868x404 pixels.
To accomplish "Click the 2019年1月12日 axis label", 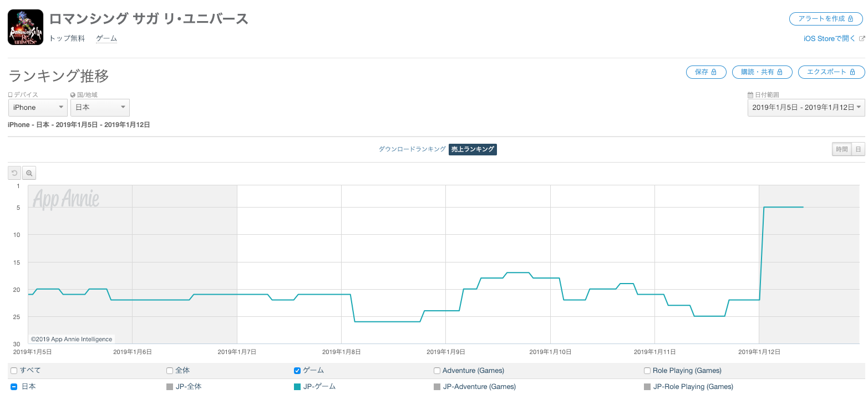I will click(759, 352).
